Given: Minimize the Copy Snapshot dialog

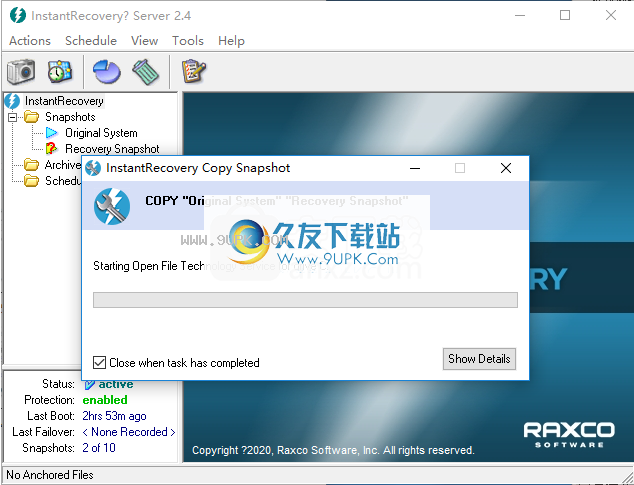Looking at the screenshot, I should [x=415, y=168].
